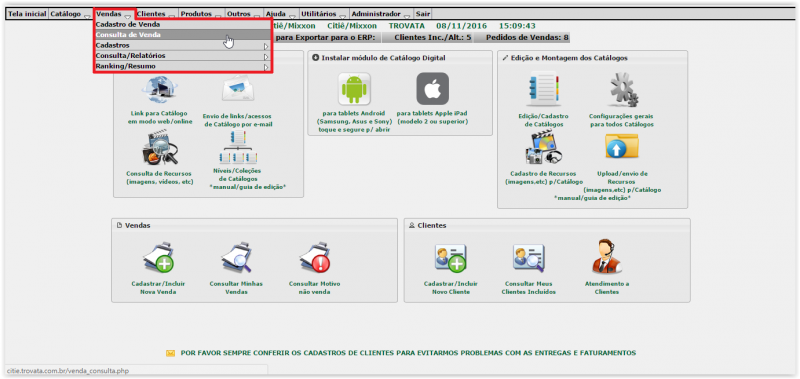Click the Pedidos de Vendas: 8 counter

(x=527, y=38)
